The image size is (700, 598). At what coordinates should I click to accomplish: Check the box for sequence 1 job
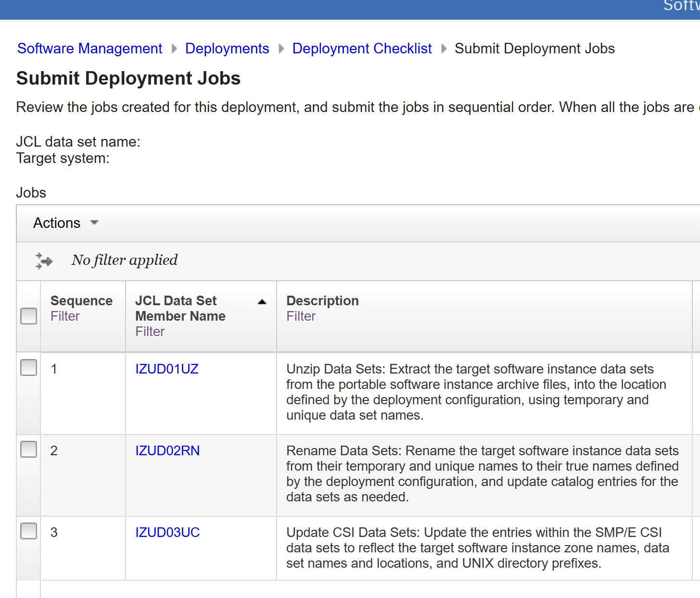[x=29, y=368]
